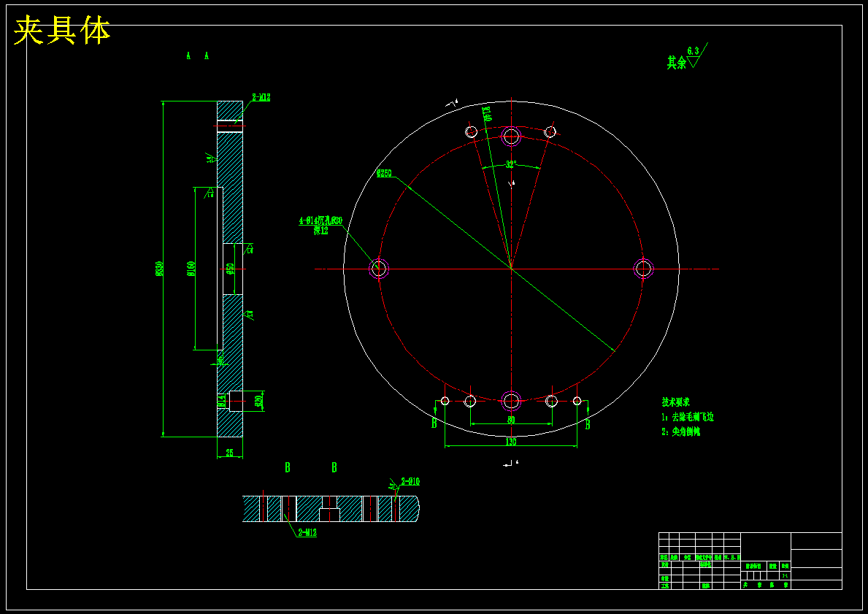Click the 2-M12 callout in section A-A
This screenshot has height=614, width=868.
(x=261, y=97)
